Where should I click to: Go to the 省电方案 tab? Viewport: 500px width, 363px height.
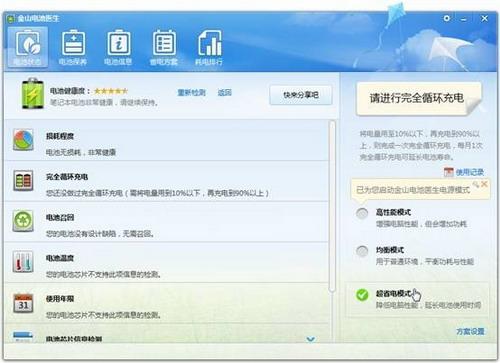164,47
